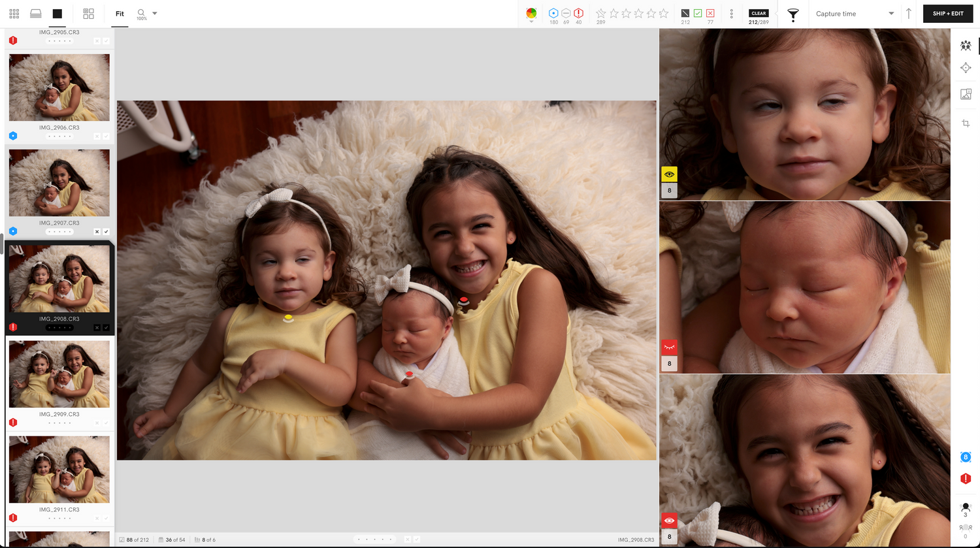The image size is (980, 548).
Task: Toggle the green selected checkmark filter
Action: pos(698,13)
